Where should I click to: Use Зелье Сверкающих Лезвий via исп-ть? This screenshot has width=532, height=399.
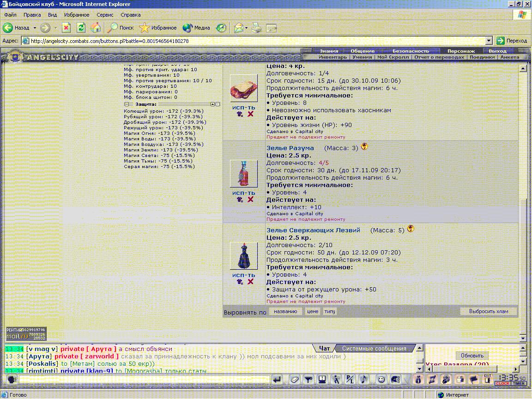tap(244, 275)
